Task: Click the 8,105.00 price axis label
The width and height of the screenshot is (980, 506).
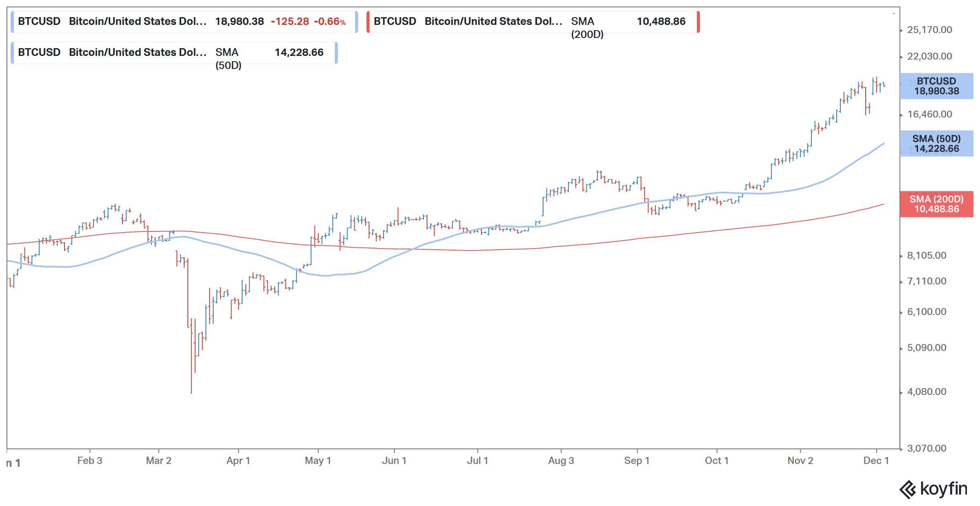Action: [927, 255]
